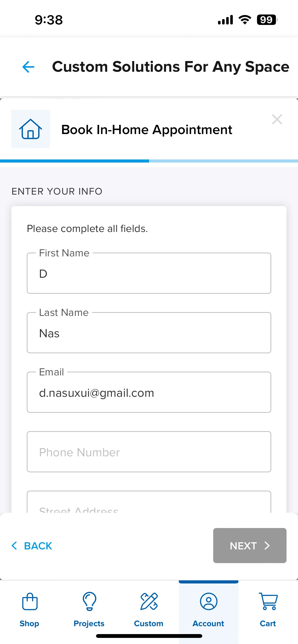This screenshot has width=298, height=644.
Task: Focus the Last Name field containing Nas
Action: (x=149, y=333)
